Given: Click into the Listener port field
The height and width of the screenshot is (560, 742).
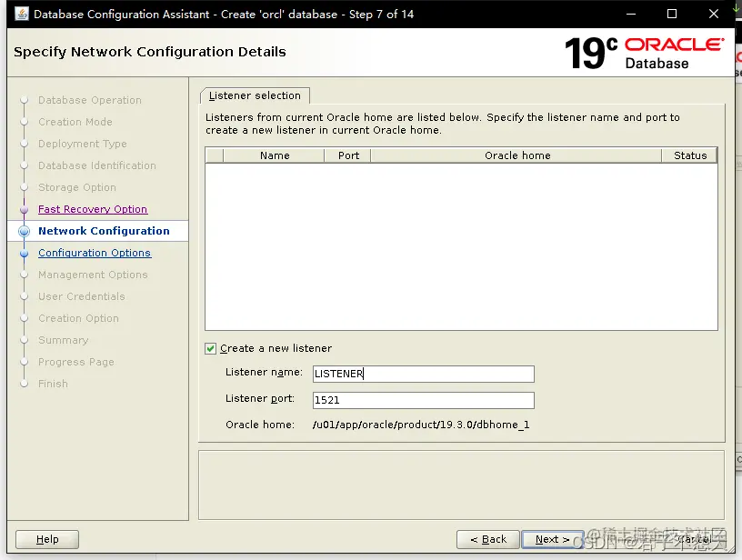Looking at the screenshot, I should click(x=424, y=400).
